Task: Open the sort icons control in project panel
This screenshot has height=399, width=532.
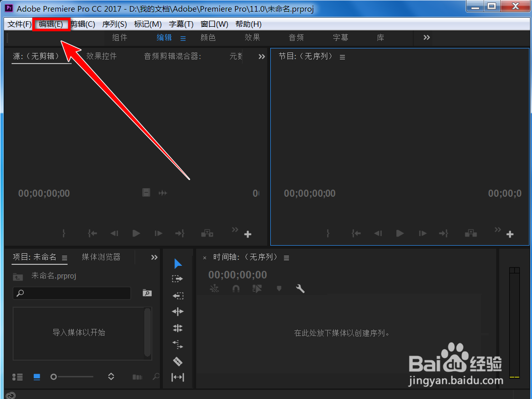Action: pos(111,377)
